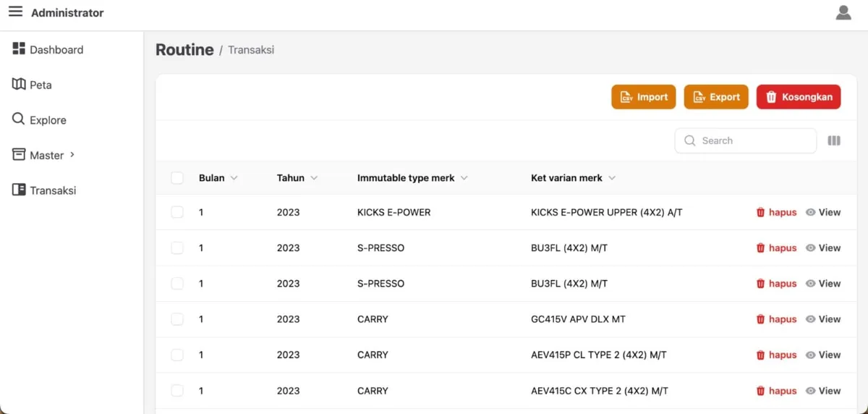Image resolution: width=868 pixels, height=414 pixels.
Task: Select the AEV415P CL TYPE 2 (4X2) M/T cell
Action: tap(599, 355)
